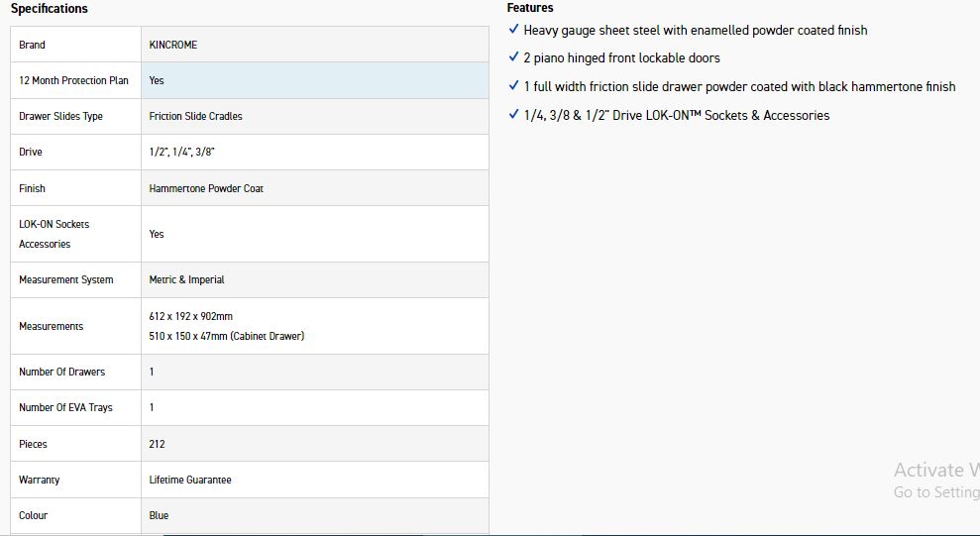Viewport: 980px width, 536px height.
Task: Click the Features heading
Action: pyautogui.click(x=530, y=8)
